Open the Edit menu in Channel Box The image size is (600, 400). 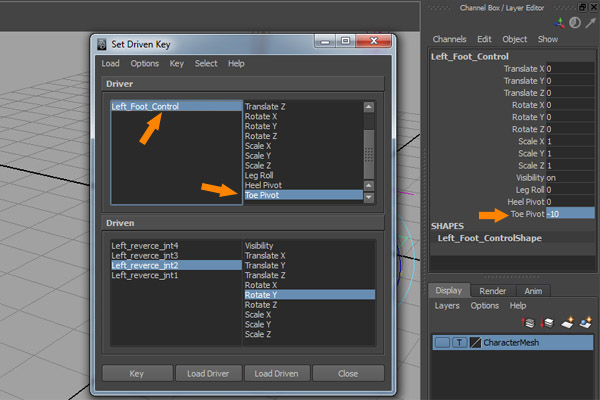484,39
